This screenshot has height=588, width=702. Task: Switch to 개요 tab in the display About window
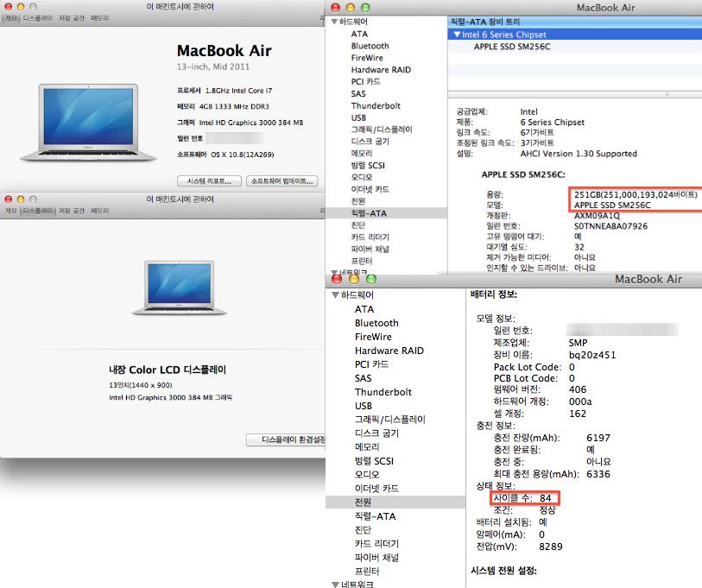coord(10,211)
